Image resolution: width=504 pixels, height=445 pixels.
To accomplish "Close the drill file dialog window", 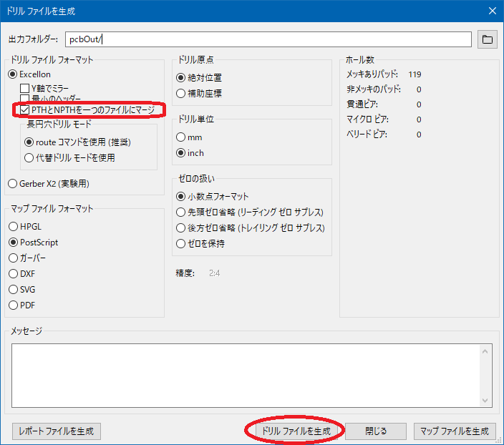I will [491, 11].
